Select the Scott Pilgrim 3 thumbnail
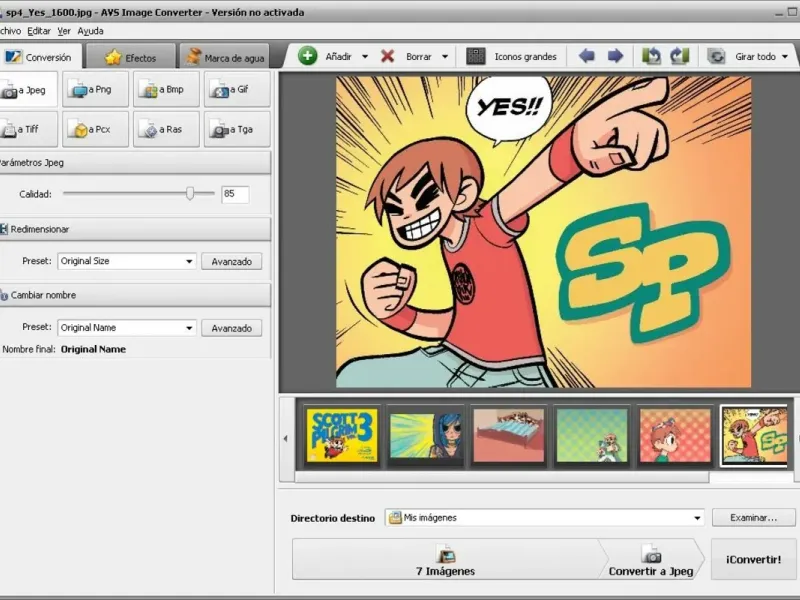The height and width of the screenshot is (600, 800). (x=342, y=435)
